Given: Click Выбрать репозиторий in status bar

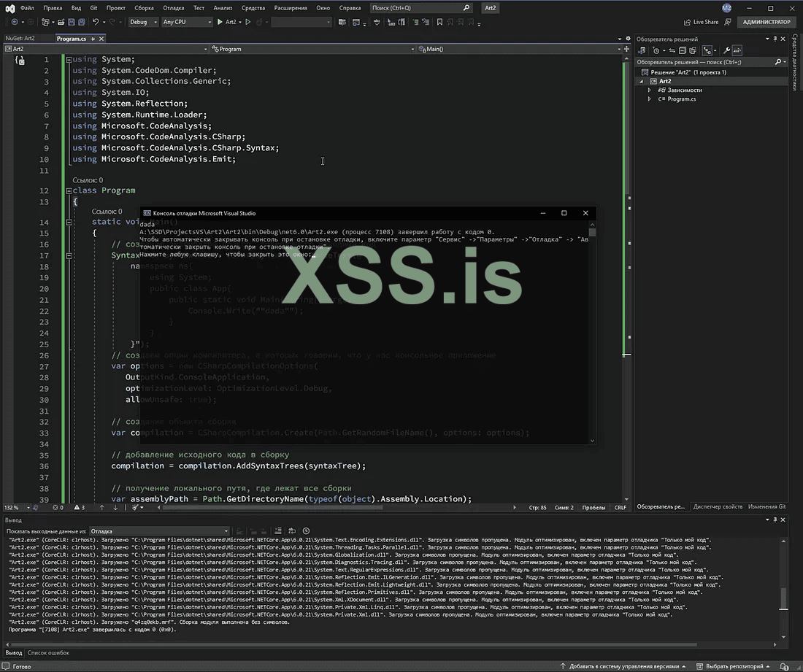Looking at the screenshot, I should [x=734, y=666].
